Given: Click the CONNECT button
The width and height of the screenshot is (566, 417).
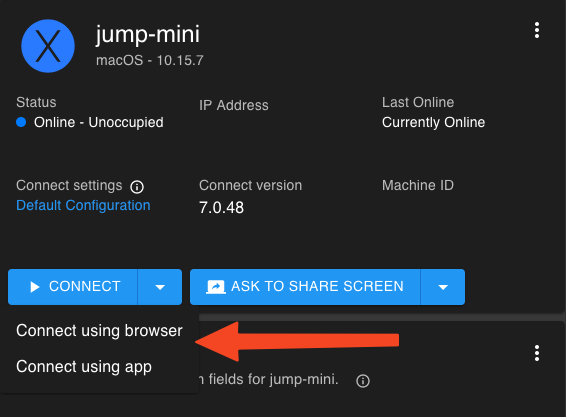Looking at the screenshot, I should tap(73, 287).
